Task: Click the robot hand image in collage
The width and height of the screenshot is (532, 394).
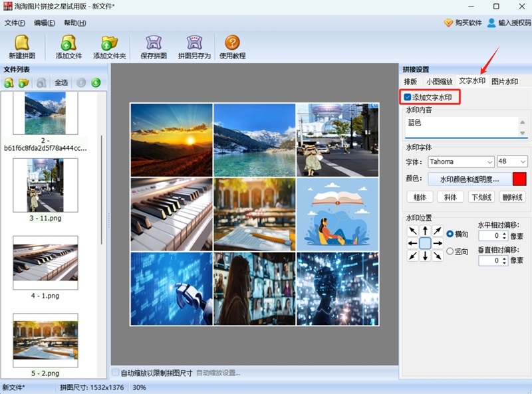Action: pos(172,288)
